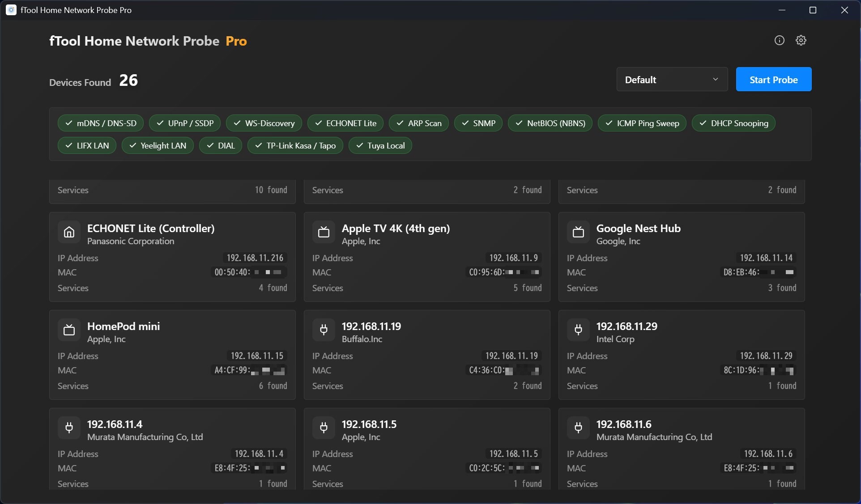Select the HomePod mini speaker icon

click(x=68, y=330)
